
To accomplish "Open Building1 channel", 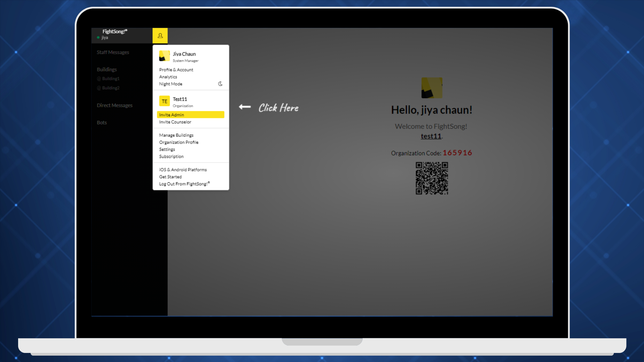I will click(x=108, y=78).
